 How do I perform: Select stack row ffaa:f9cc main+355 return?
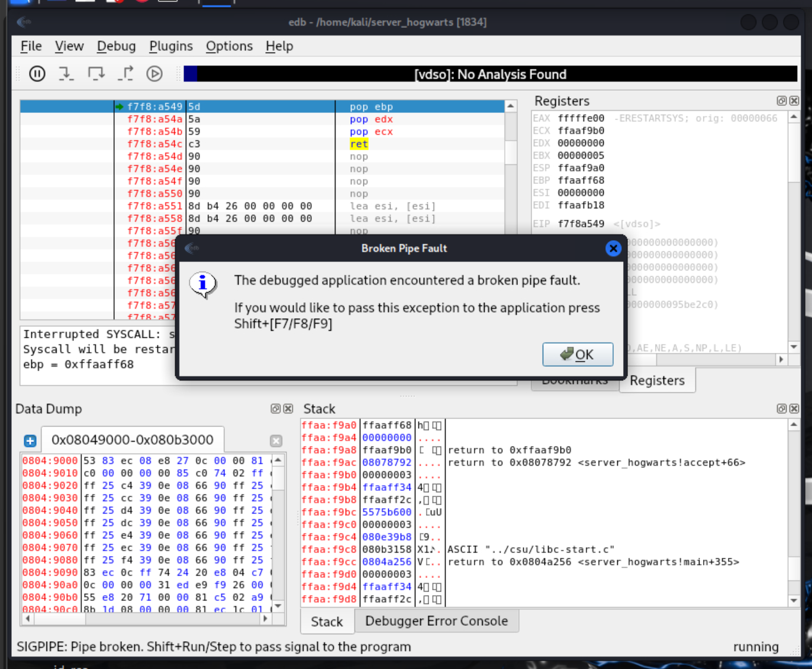click(x=544, y=562)
